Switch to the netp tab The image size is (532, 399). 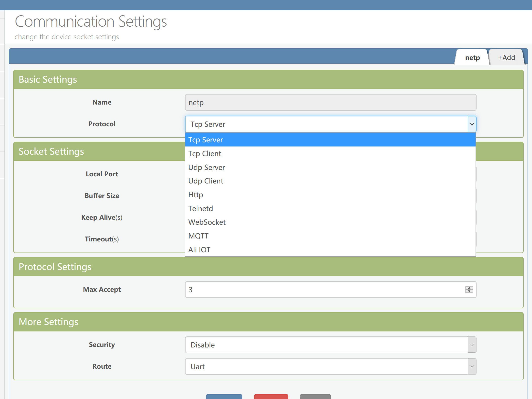(472, 58)
